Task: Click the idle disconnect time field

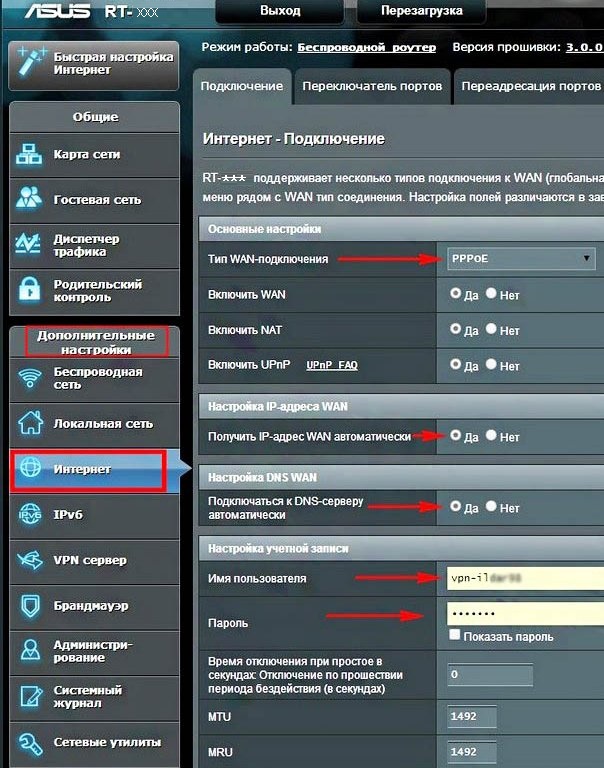Action: [490, 675]
